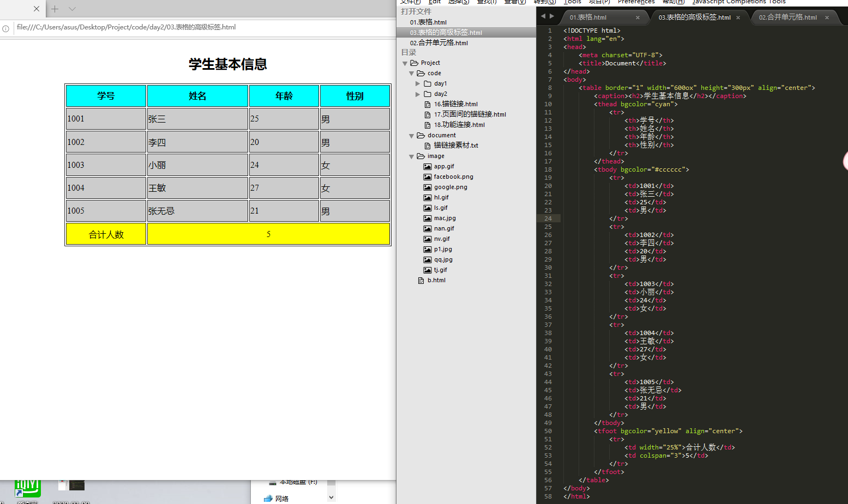The image size is (848, 504).
Task: Close the 01.表格.html editor tab
Action: (637, 18)
